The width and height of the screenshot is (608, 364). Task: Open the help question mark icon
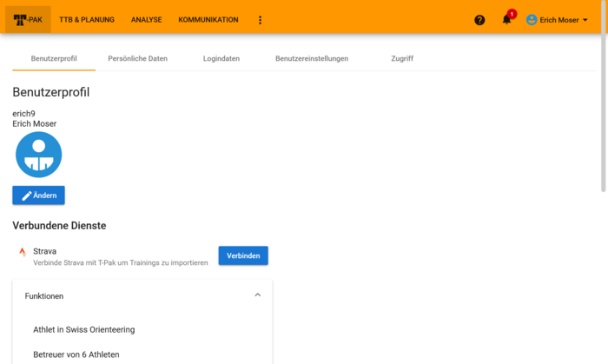click(479, 20)
